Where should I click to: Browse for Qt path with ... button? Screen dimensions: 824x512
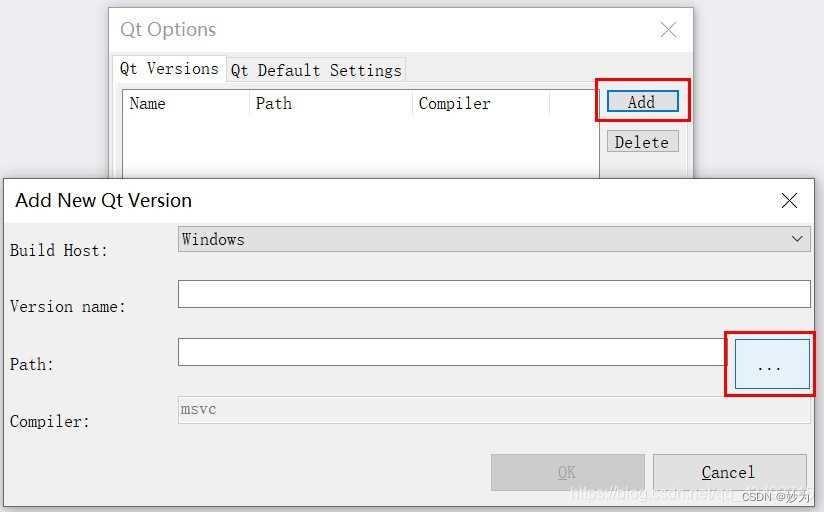click(769, 364)
